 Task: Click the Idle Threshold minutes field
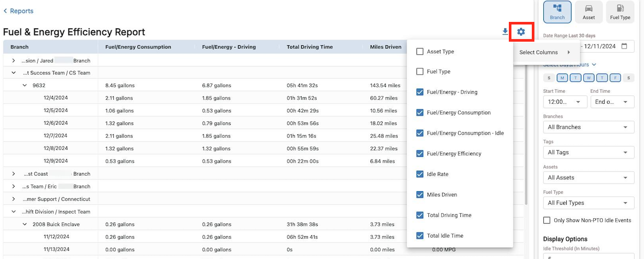589,256
